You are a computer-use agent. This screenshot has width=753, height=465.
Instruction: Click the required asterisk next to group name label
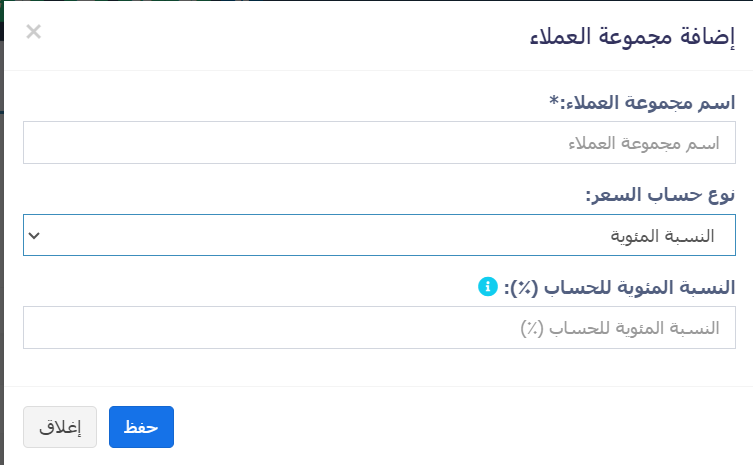point(554,101)
